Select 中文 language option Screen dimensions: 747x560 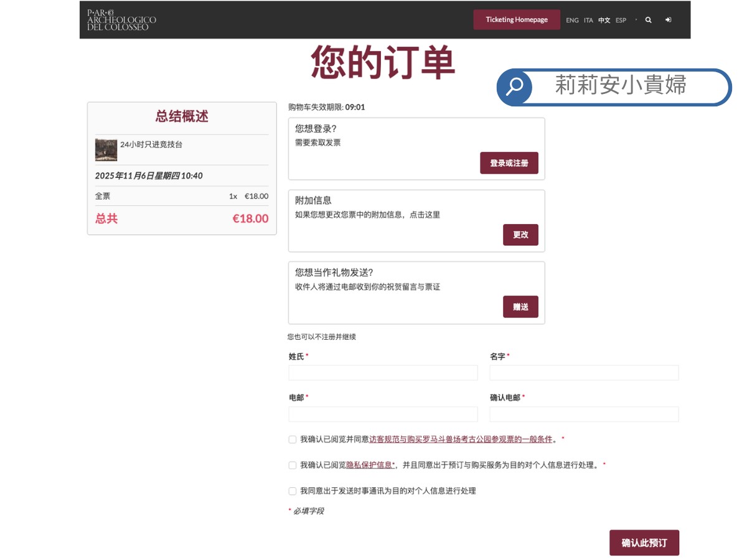click(604, 21)
